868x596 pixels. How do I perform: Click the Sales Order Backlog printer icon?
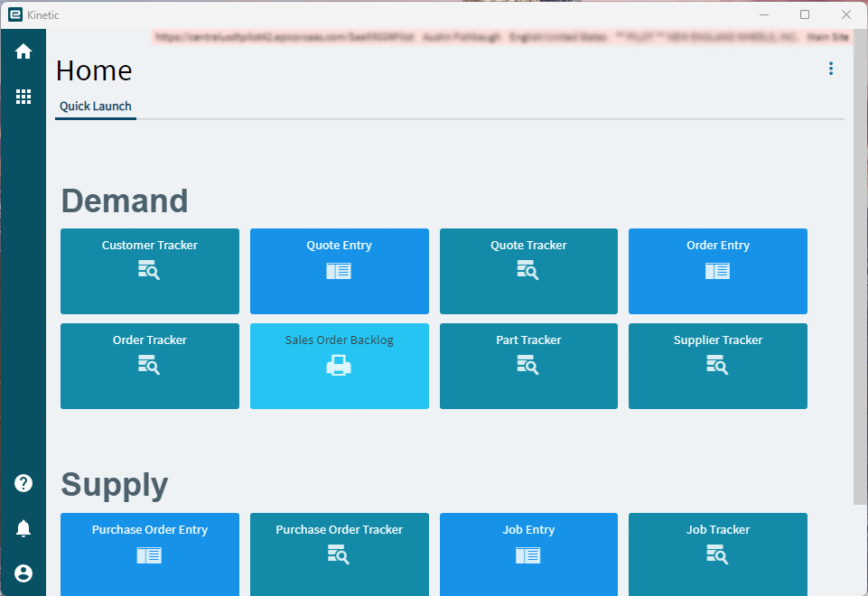pyautogui.click(x=339, y=366)
